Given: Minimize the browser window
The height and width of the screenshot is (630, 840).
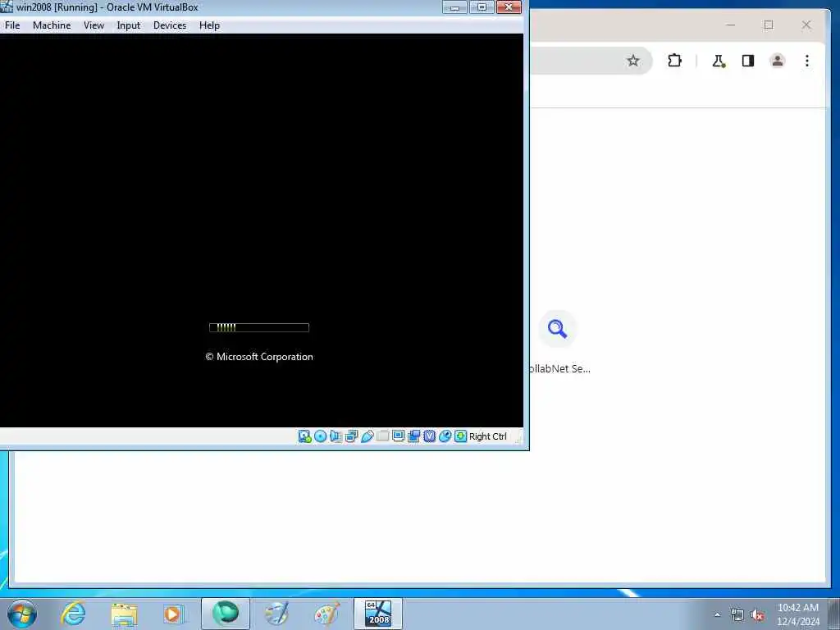Looking at the screenshot, I should [731, 25].
